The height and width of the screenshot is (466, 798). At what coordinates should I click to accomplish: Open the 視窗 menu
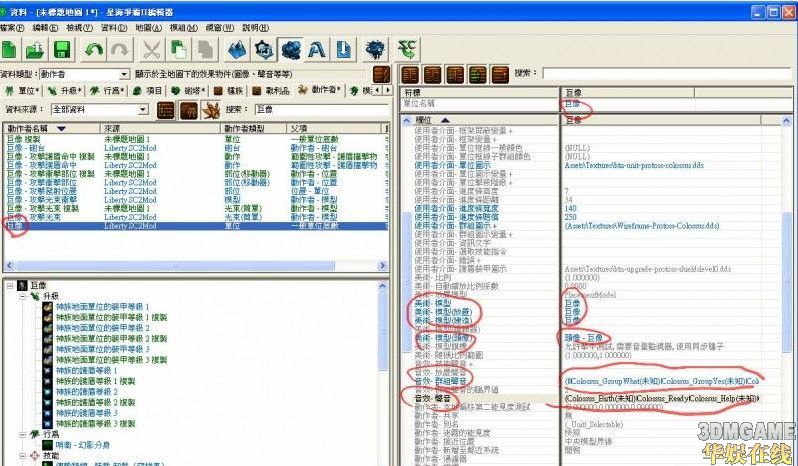pyautogui.click(x=220, y=27)
